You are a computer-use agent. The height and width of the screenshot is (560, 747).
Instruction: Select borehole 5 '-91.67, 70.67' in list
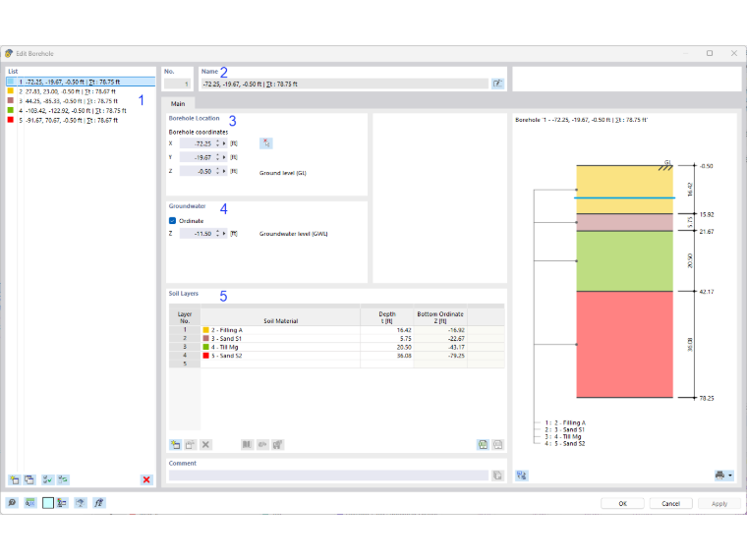(81, 120)
